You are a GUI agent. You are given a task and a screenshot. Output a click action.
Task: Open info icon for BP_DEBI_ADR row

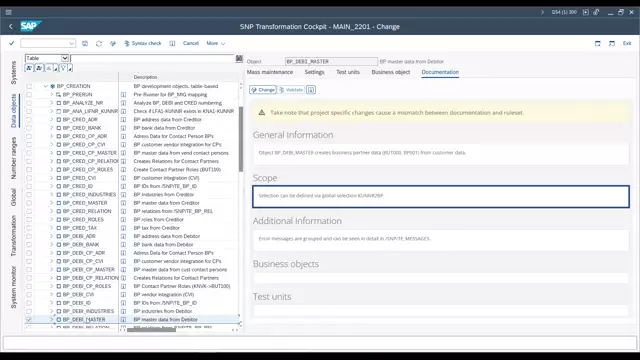pos(123,236)
